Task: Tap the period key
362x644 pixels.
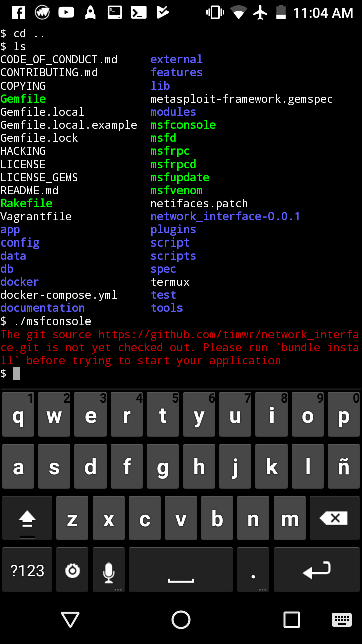Action: (x=253, y=571)
